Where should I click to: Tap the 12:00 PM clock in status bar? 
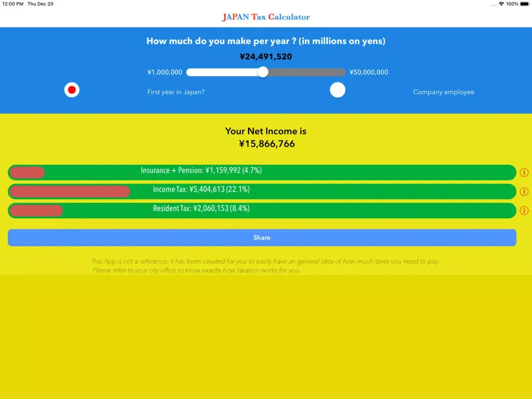click(x=13, y=4)
